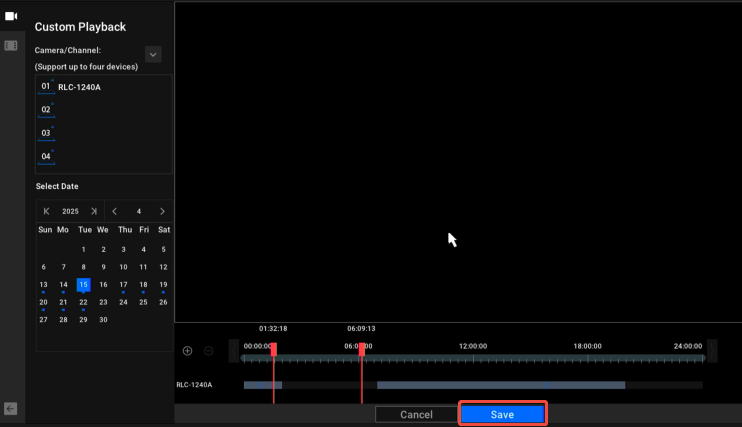Select April 15 in the calendar
The image size is (742, 427).
click(x=83, y=285)
